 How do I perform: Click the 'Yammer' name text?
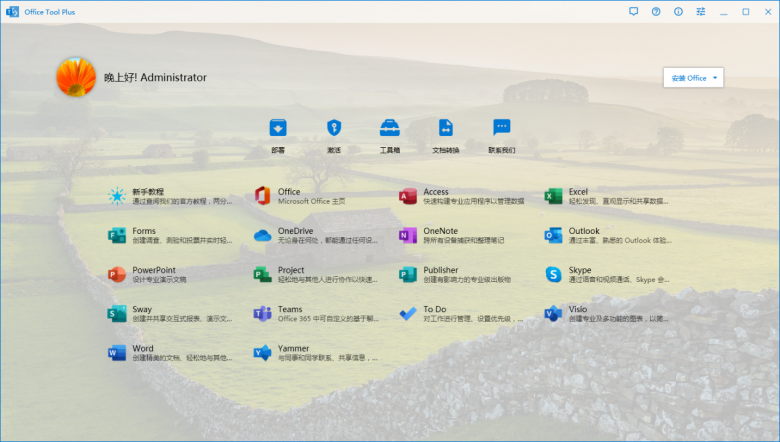pyautogui.click(x=293, y=349)
